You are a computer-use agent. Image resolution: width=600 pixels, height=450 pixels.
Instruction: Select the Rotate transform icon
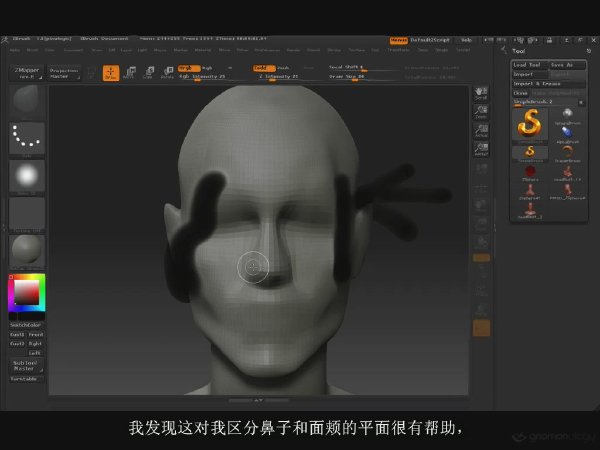[167, 72]
